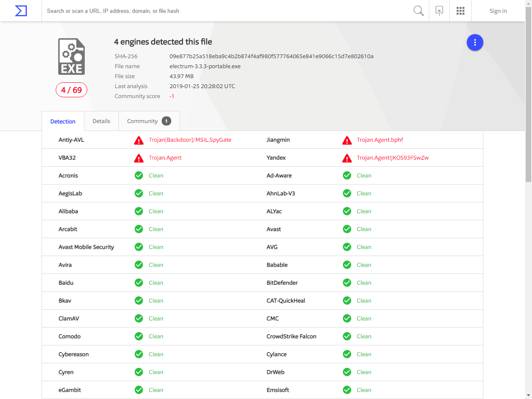Click the CMC engine name

(x=273, y=318)
